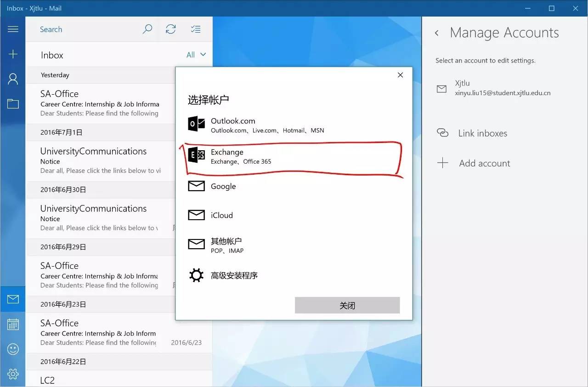Select Google account option
Screen dimensions: 588x387
coord(223,186)
